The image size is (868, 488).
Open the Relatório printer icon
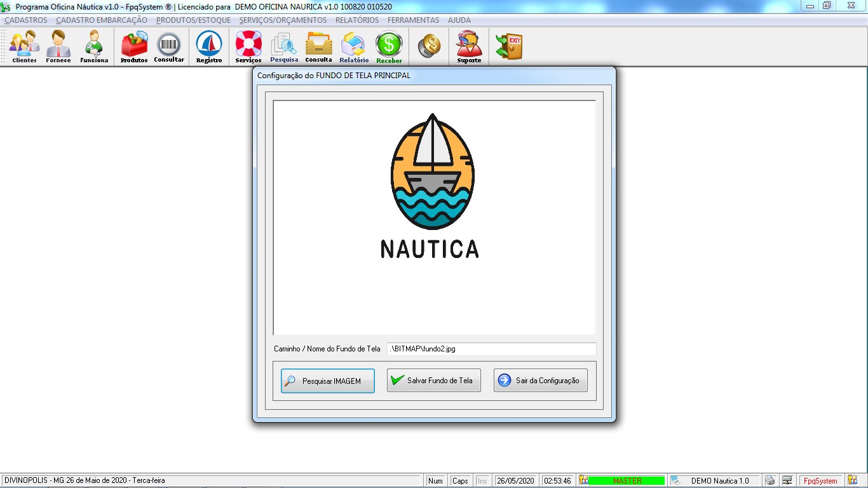click(x=354, y=47)
